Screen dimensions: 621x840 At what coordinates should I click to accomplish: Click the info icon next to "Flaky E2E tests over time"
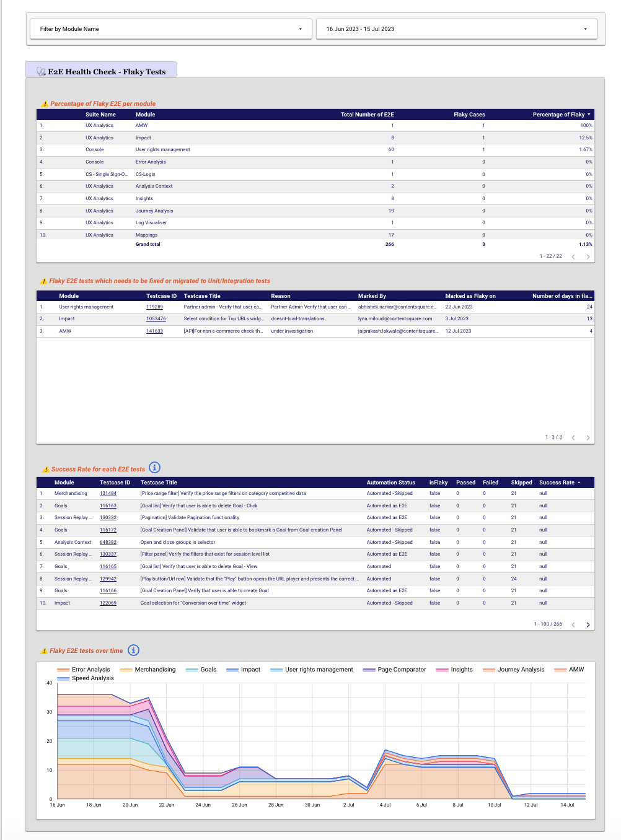click(133, 650)
